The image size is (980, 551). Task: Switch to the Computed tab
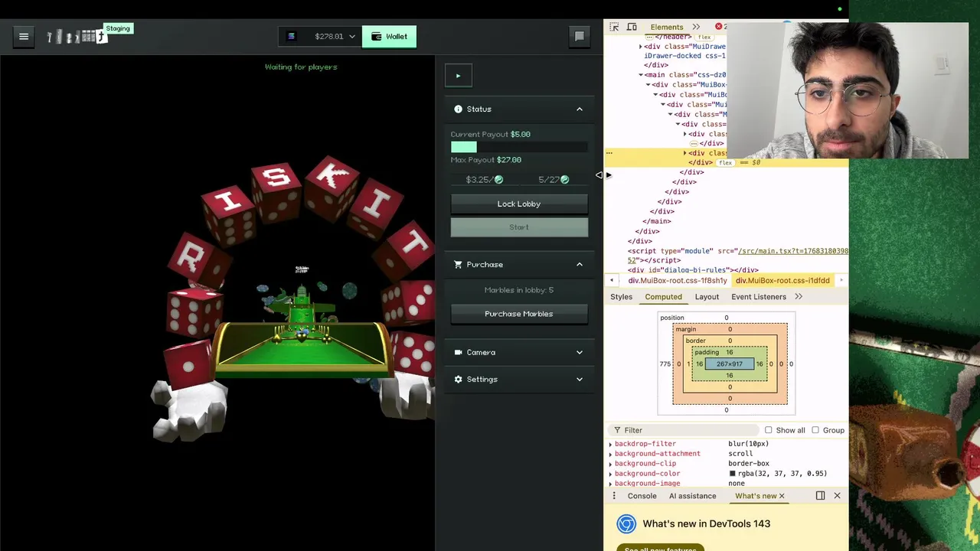663,297
